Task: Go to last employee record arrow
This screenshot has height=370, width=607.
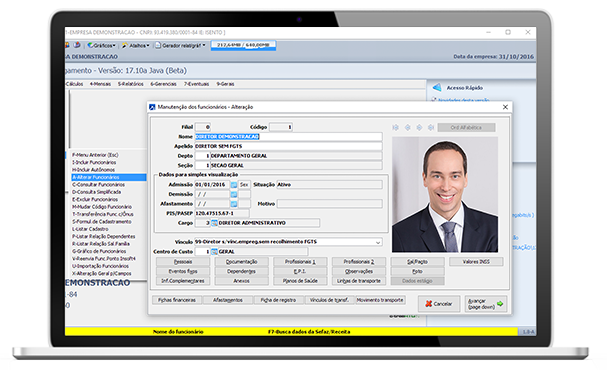Action: [x=431, y=127]
